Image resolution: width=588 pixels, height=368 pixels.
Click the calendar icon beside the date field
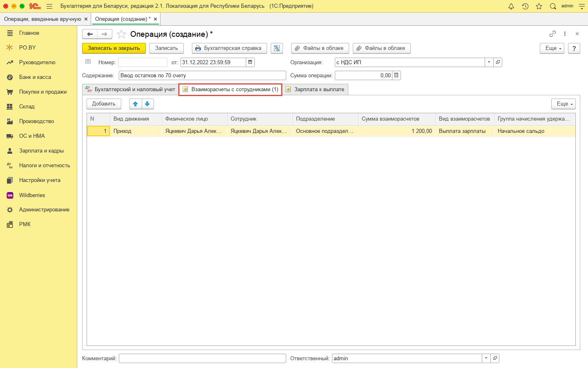click(250, 62)
